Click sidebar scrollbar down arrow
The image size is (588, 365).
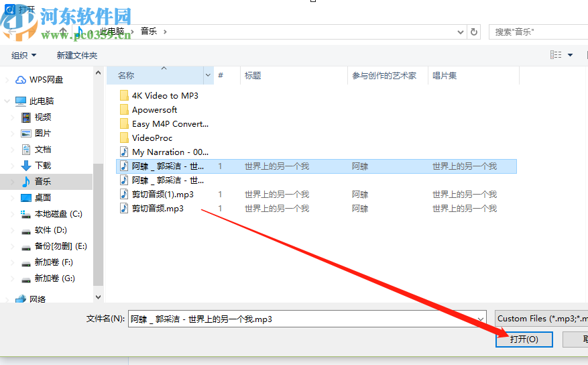pos(99,297)
